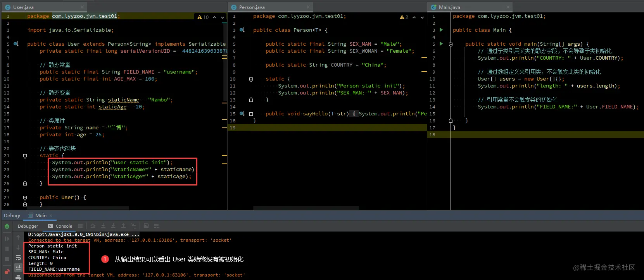The image size is (644, 280).
Task: Click the Person.java horizontal scrollbar
Action: 307,208
